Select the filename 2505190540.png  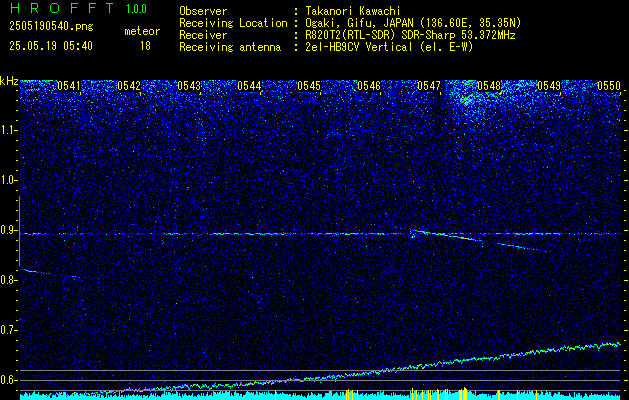[x=51, y=27]
